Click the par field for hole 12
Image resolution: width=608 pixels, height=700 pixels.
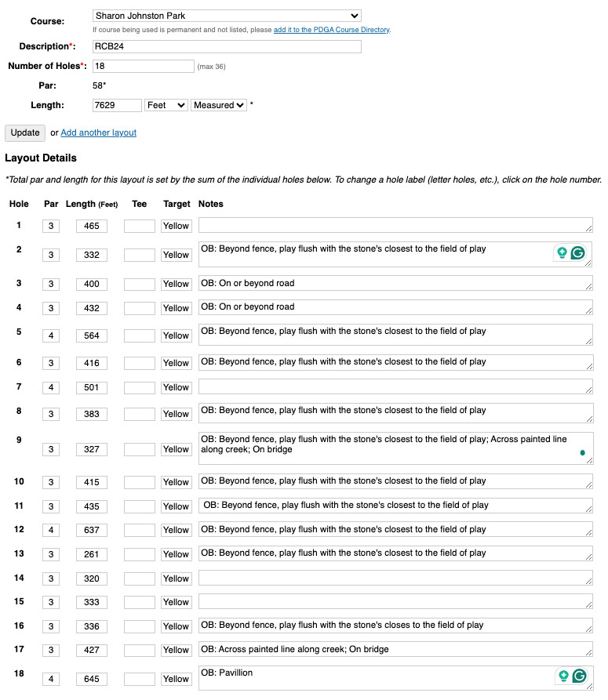pyautogui.click(x=51, y=531)
